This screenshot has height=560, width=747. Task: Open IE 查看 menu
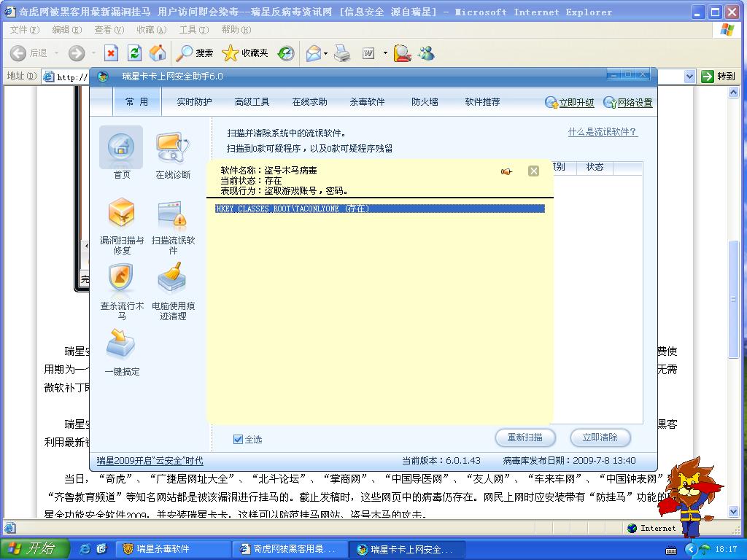coord(109,29)
